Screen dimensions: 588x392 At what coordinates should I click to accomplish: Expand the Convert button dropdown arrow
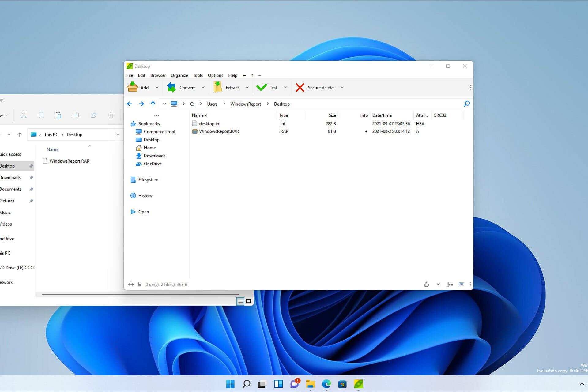202,88
